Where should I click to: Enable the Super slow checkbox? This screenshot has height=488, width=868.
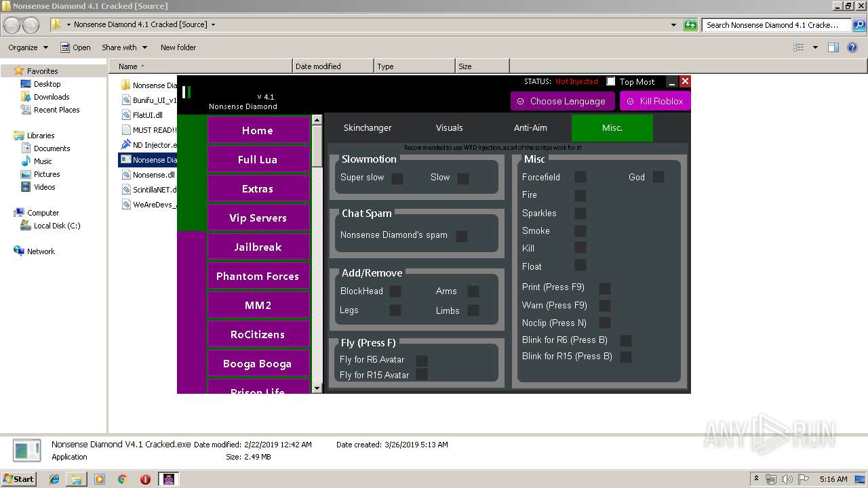point(397,178)
